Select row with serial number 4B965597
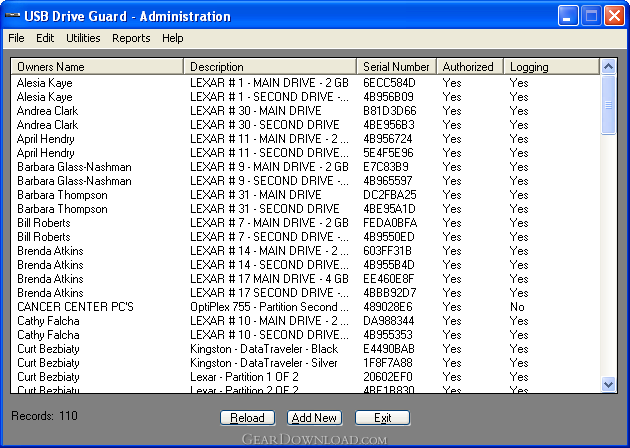Image resolution: width=630 pixels, height=448 pixels. tap(305, 181)
